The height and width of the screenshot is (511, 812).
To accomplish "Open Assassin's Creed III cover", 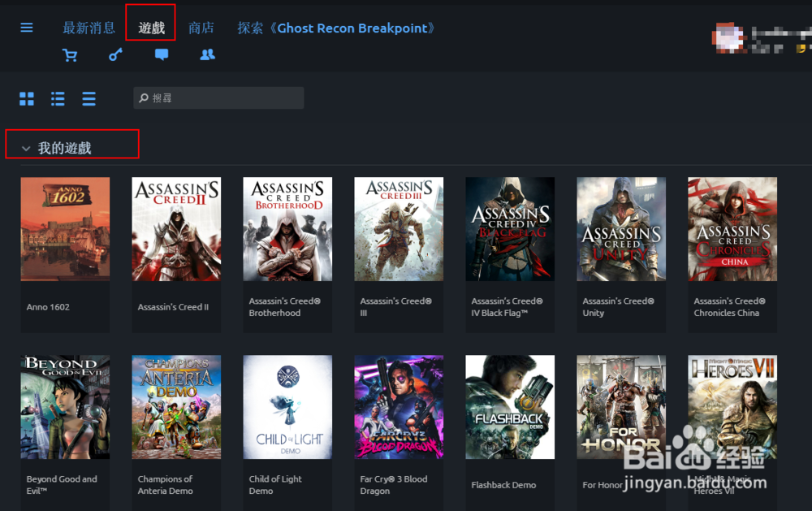I will tap(399, 229).
